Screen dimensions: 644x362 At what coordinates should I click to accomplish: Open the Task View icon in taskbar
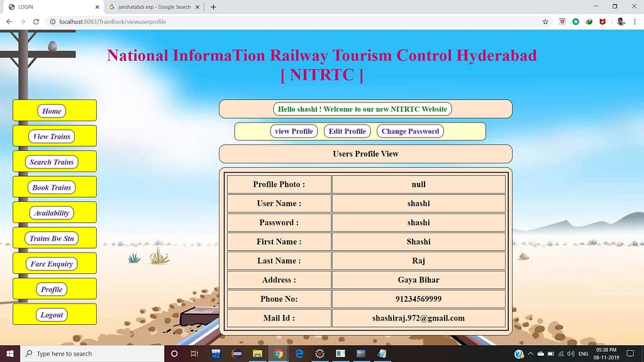[x=195, y=354]
